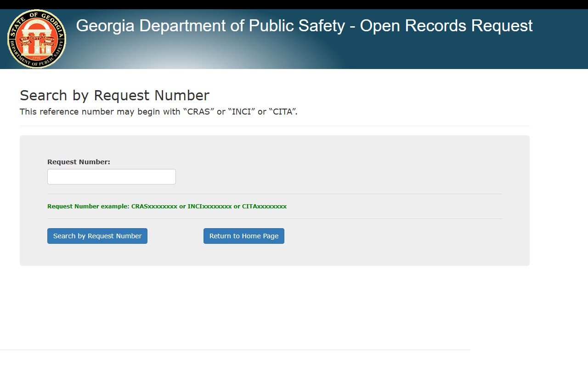This screenshot has height=368, width=588.
Task: Click 'CITAxxxxxxxx' in the green example line
Action: (x=264, y=207)
